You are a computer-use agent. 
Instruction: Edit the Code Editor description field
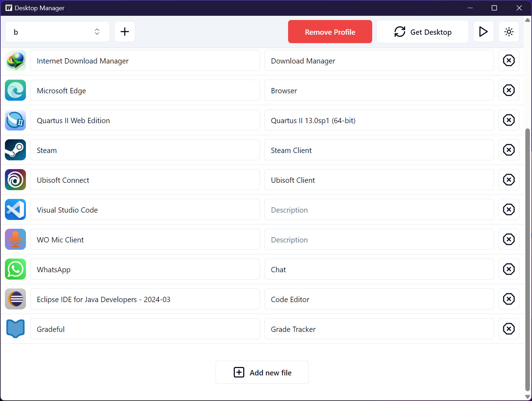(x=379, y=299)
